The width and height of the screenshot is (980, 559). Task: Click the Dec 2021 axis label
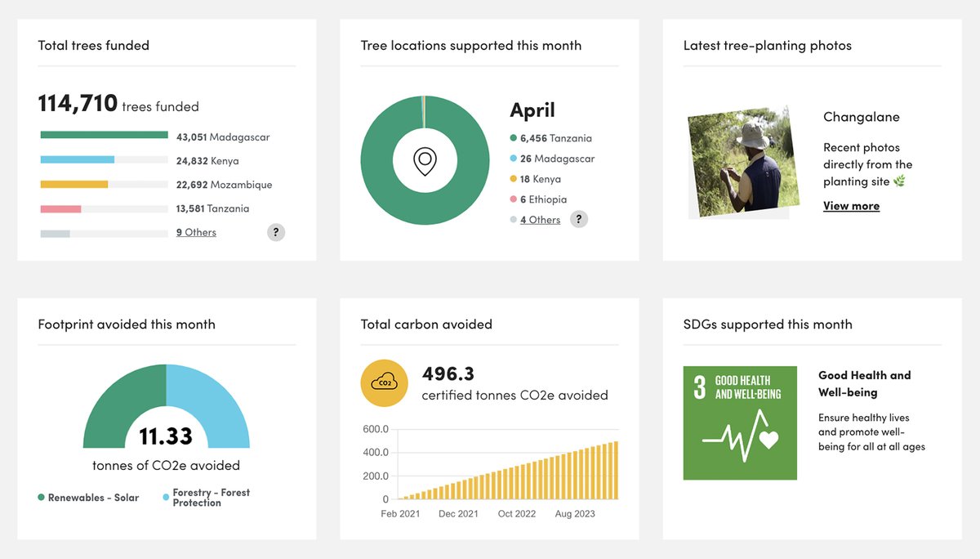point(458,514)
